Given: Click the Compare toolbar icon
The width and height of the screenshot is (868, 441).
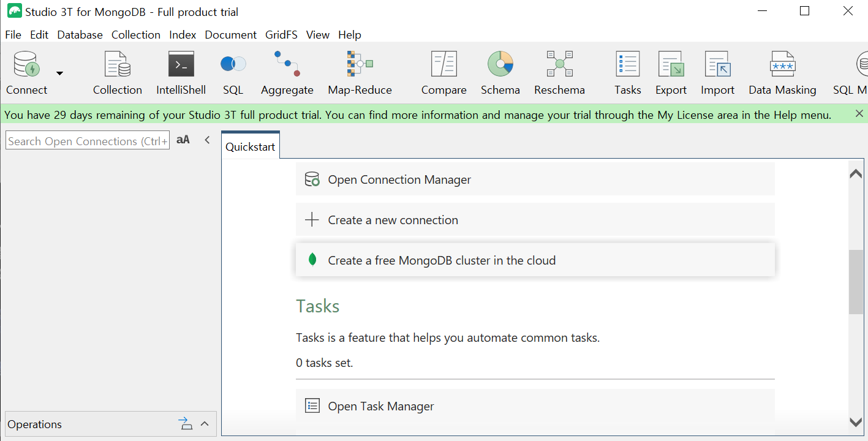Looking at the screenshot, I should point(443,73).
